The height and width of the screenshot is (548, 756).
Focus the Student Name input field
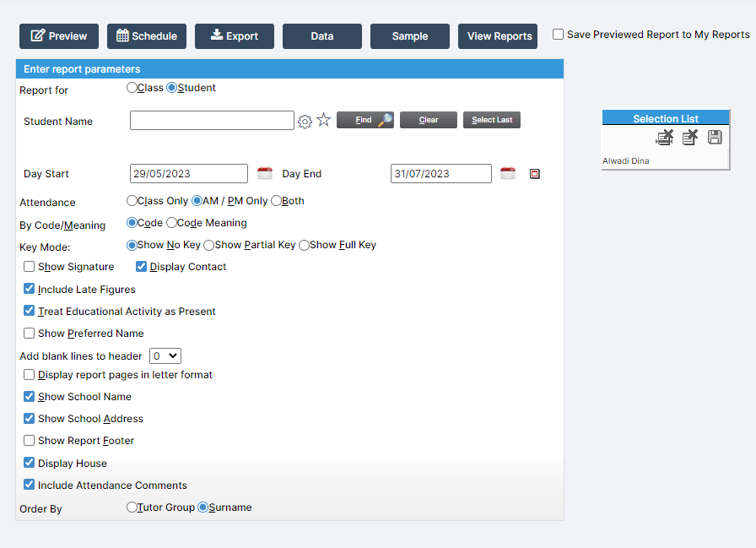[x=212, y=120]
